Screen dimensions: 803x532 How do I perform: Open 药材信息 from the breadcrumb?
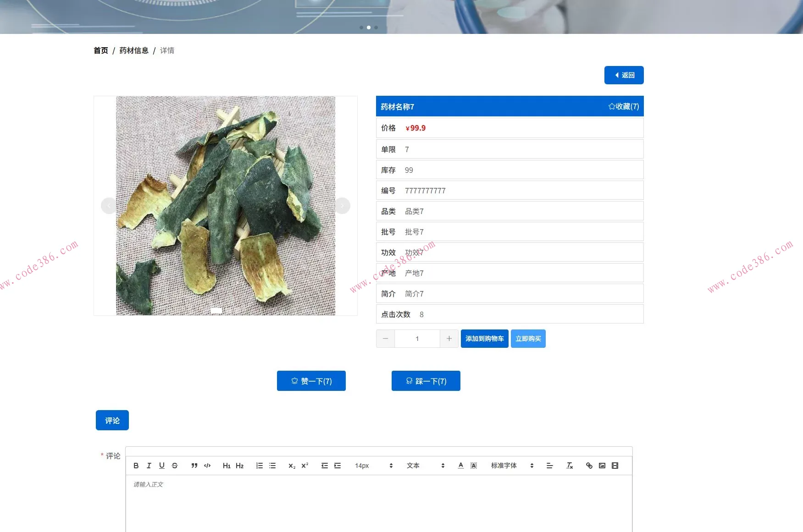click(x=133, y=50)
